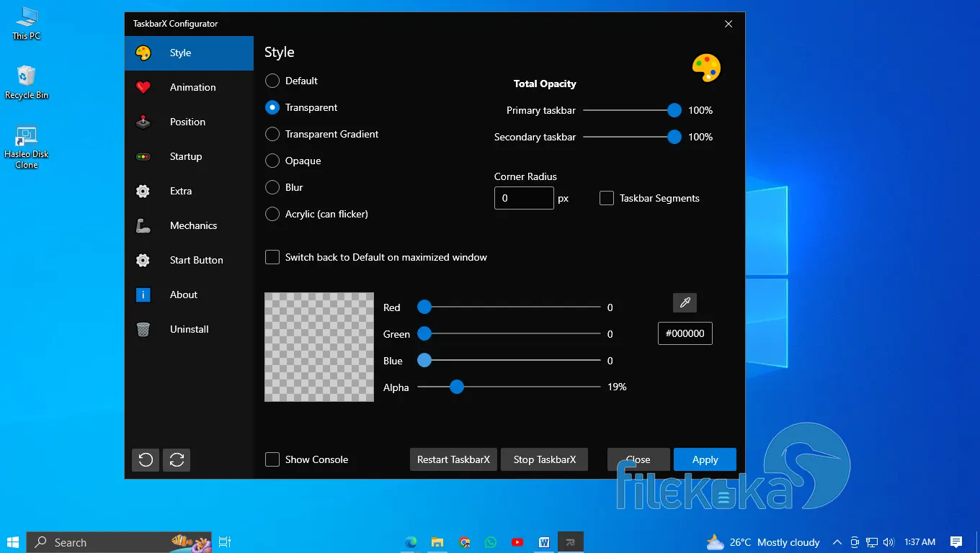Click the Corner Radius input field
The height and width of the screenshot is (553, 980).
[x=524, y=198]
